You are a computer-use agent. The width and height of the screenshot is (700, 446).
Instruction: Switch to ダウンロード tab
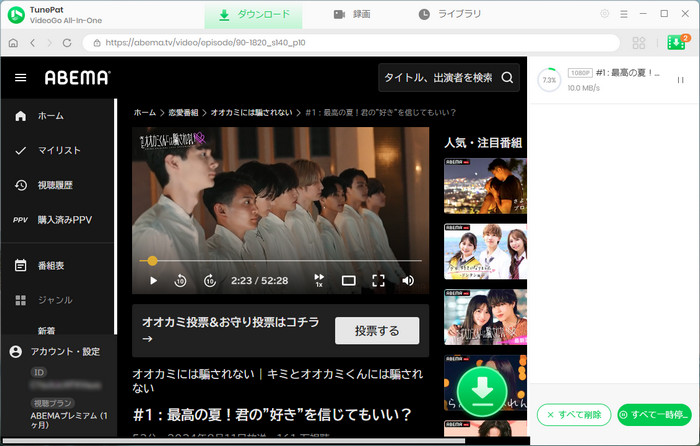(x=254, y=15)
